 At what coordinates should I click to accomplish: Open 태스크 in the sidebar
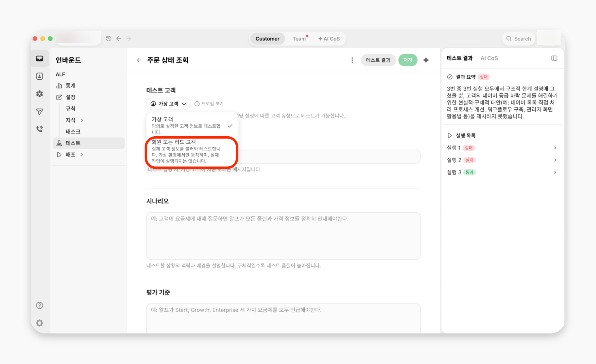[73, 132]
